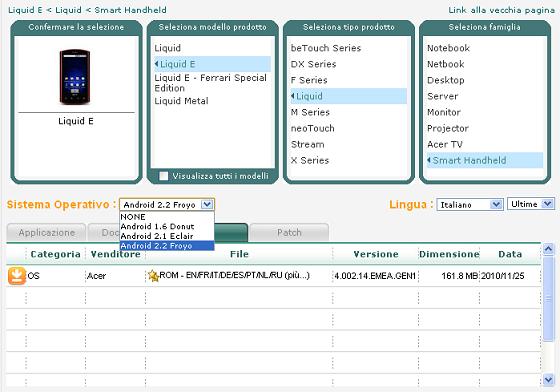560x392 pixels.
Task: Switch to the Patch tab
Action: pyautogui.click(x=289, y=232)
